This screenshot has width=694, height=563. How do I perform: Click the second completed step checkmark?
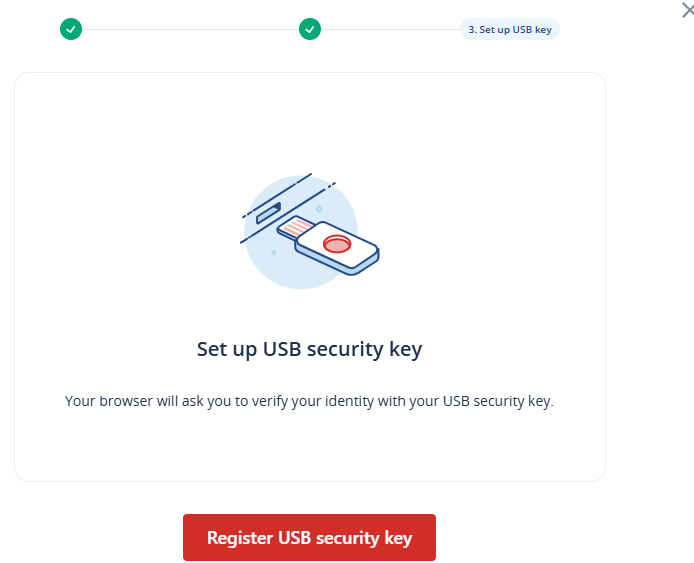tap(310, 29)
